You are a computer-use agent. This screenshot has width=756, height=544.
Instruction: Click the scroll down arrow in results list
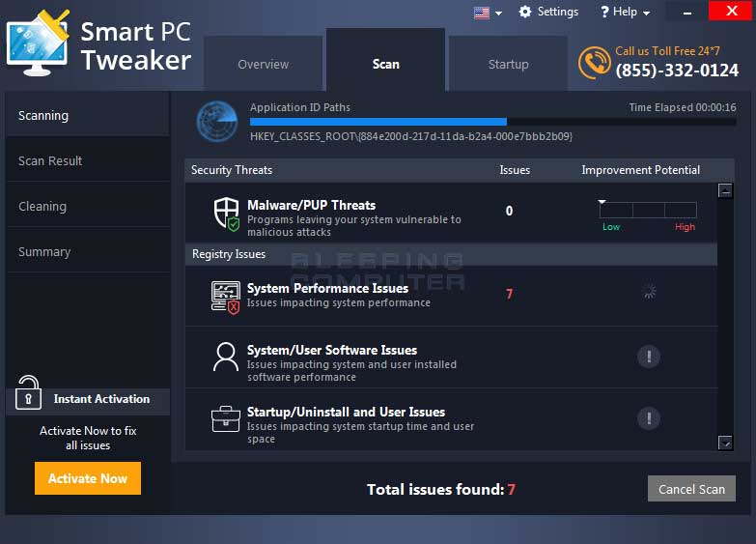point(726,443)
